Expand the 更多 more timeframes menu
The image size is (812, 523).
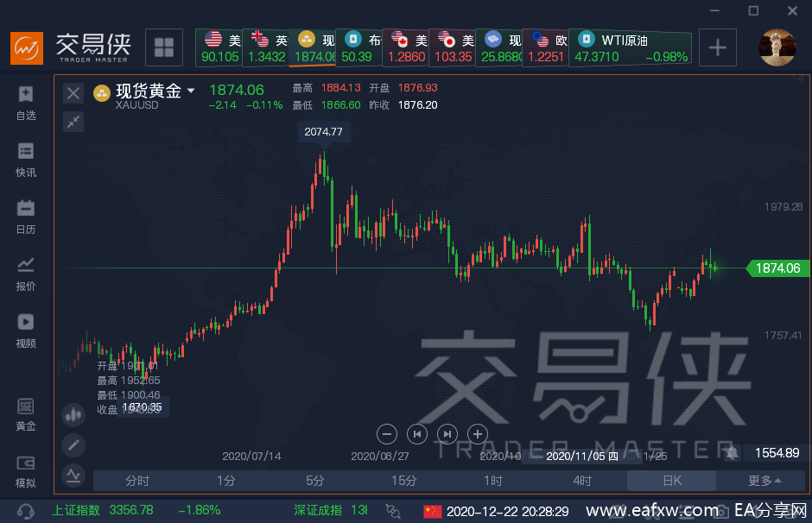(764, 481)
